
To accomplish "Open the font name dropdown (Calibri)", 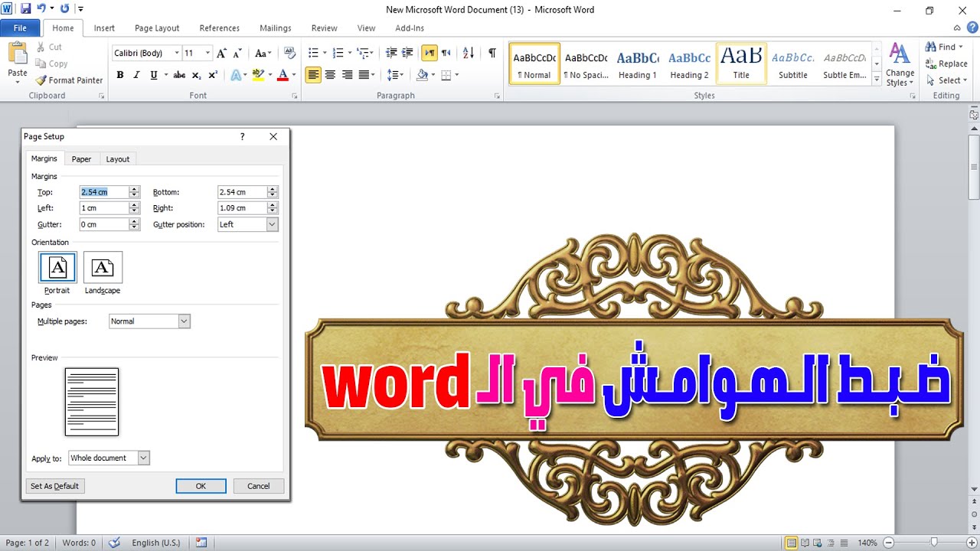I will 177,53.
